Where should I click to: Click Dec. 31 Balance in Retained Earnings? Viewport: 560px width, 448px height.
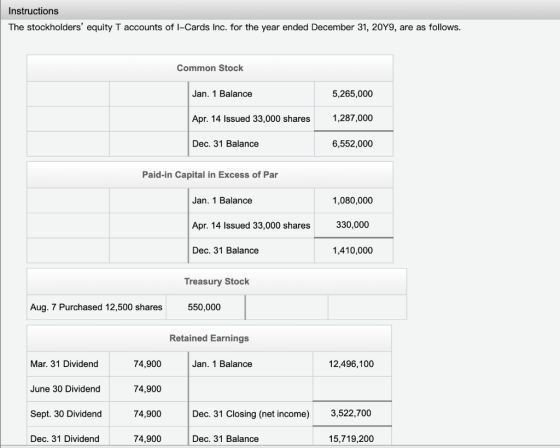click(x=225, y=439)
